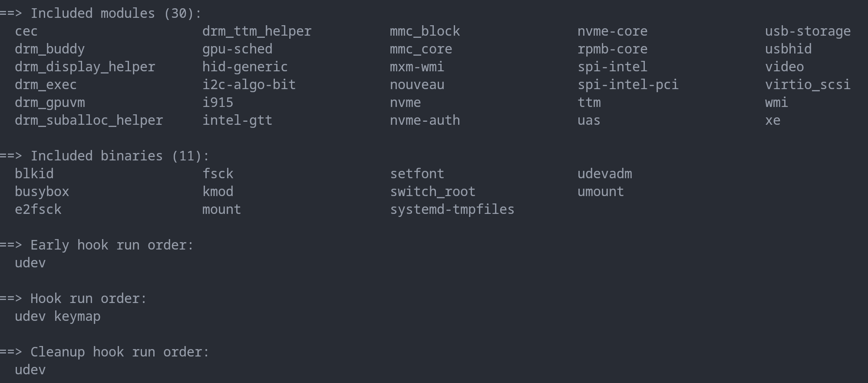
Task: Click the 'Hook run order:' header line
Action: 89,299
